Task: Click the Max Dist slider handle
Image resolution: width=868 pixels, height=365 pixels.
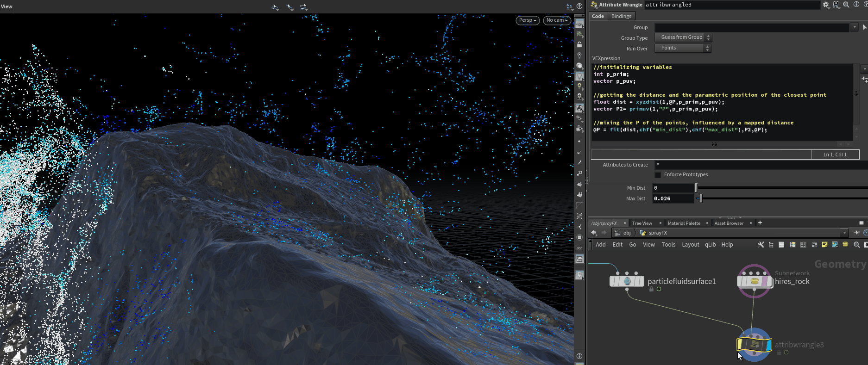Action: (701, 198)
